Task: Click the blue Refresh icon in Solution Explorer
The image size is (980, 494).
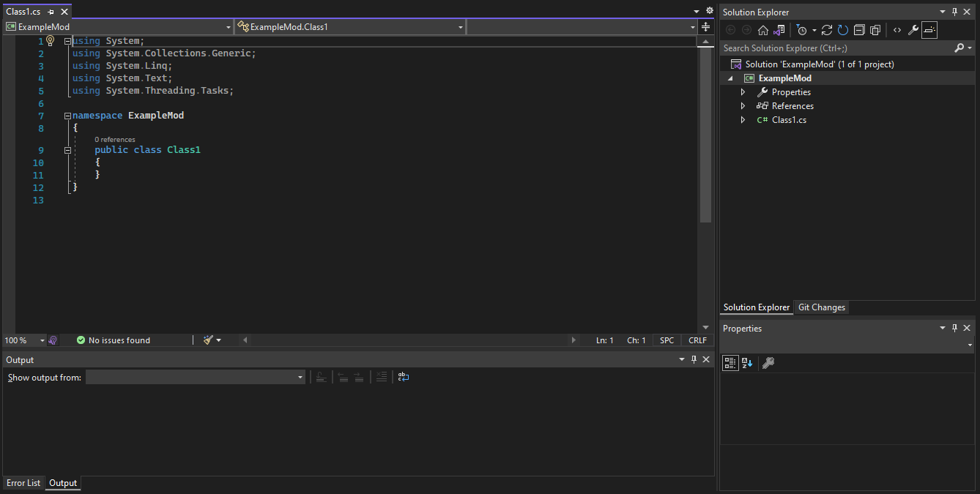Action: tap(842, 30)
